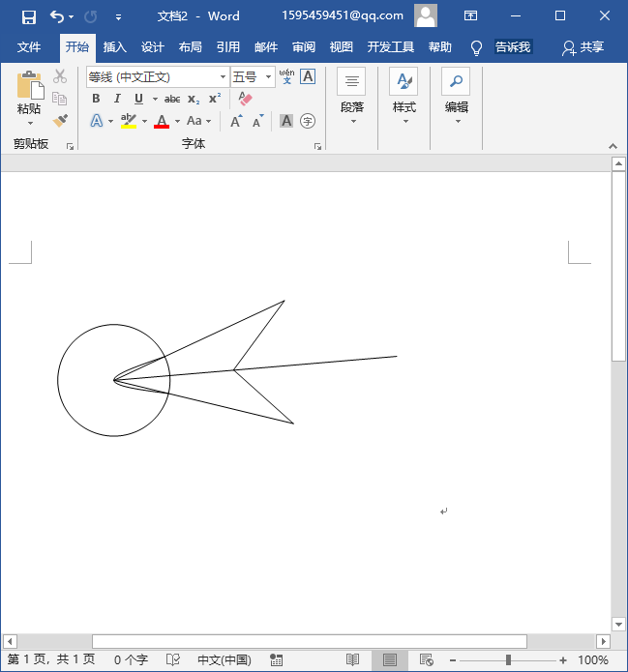Click the Clear Formatting eraser icon
This screenshot has width=628, height=672.
(245, 99)
